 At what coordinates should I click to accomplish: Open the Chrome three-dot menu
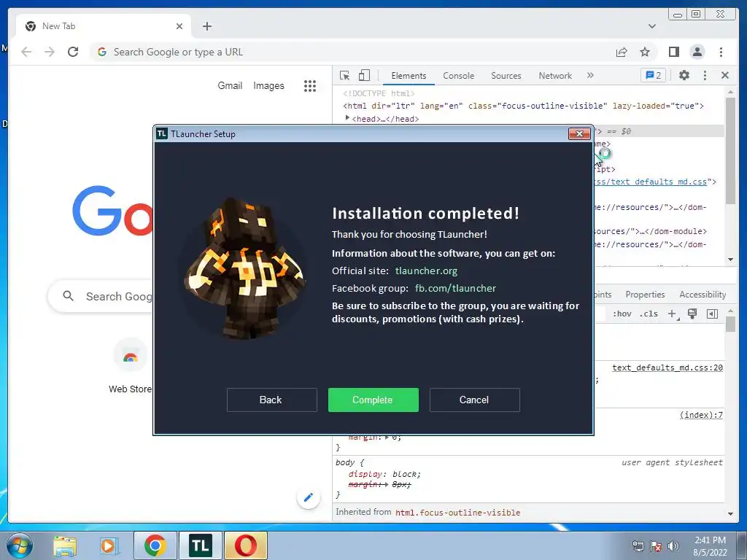(721, 52)
